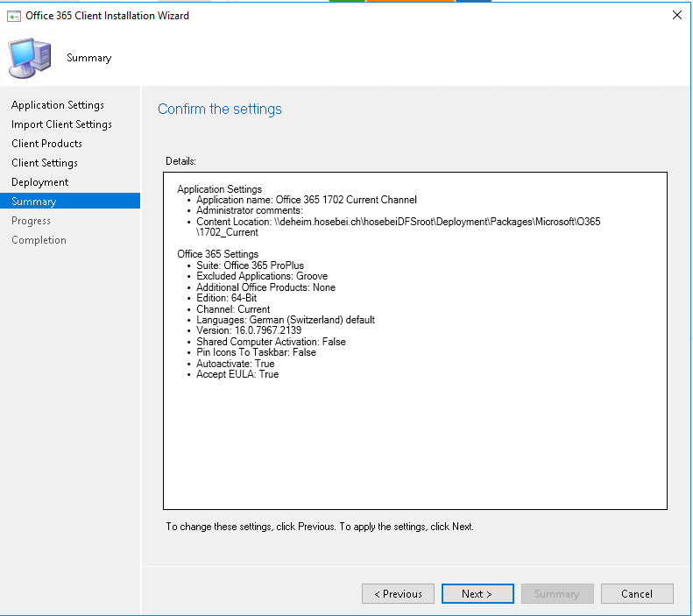Click the '\1702_Current' path continuation
This screenshot has width=693, height=616.
[x=227, y=232]
